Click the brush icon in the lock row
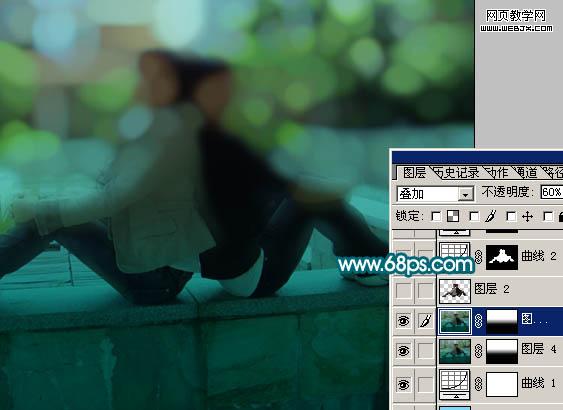Screen dimensions: 563x410 490,216
